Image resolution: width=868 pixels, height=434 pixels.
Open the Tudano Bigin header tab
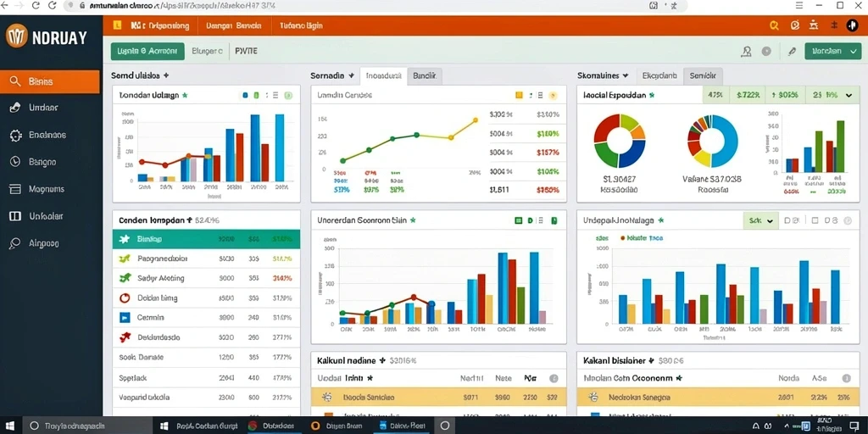point(301,25)
